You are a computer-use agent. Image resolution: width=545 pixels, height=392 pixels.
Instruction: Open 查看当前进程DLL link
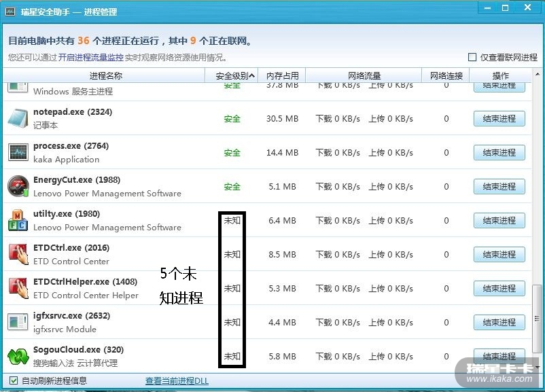(177, 381)
